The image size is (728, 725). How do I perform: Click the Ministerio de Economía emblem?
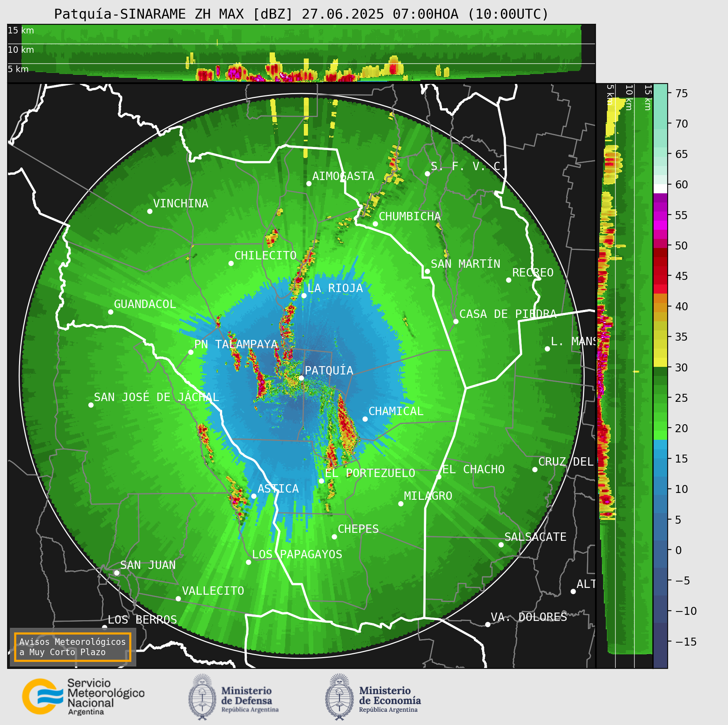coord(340,697)
